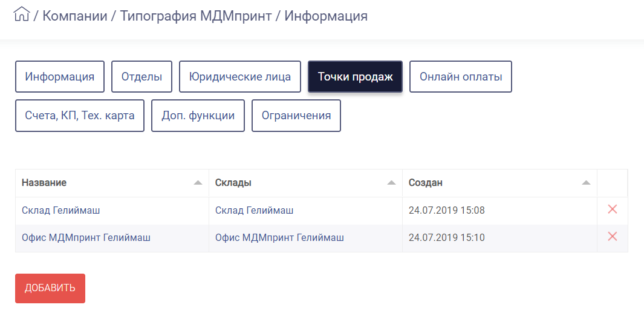Open the Информация tab
Screen dimensions: 644x316
pos(60,77)
